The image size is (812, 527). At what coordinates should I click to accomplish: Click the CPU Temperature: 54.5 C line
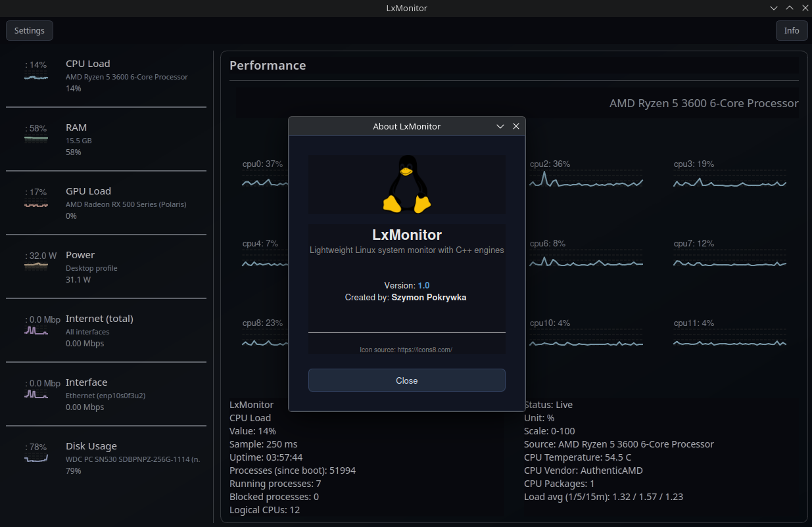point(578,457)
